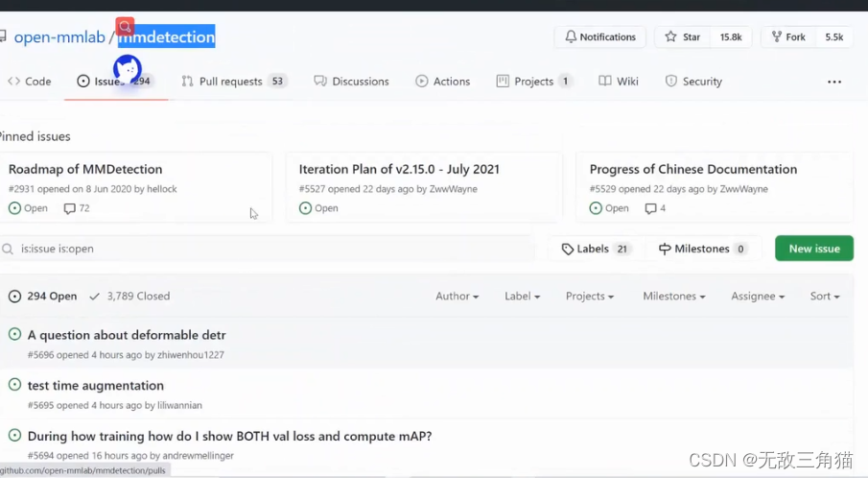Image resolution: width=868 pixels, height=478 pixels.
Task: Open the Wiki tab
Action: point(619,82)
